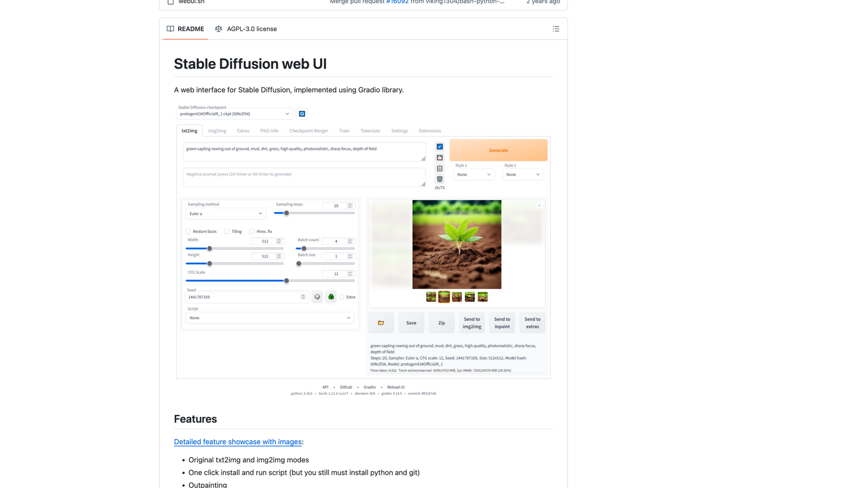This screenshot has width=868, height=488.
Task: Check the Extra seed checkbox
Action: pyautogui.click(x=341, y=297)
